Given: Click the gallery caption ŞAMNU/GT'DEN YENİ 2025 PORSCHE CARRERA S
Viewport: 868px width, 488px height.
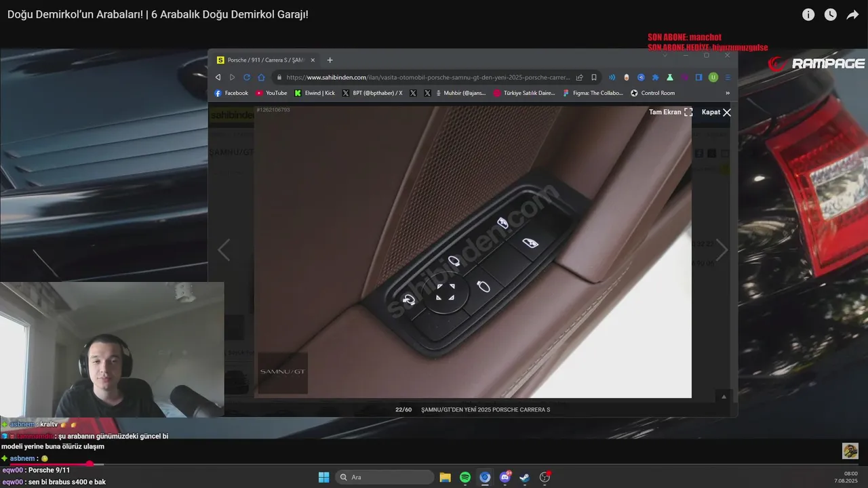Looking at the screenshot, I should pyautogui.click(x=486, y=409).
